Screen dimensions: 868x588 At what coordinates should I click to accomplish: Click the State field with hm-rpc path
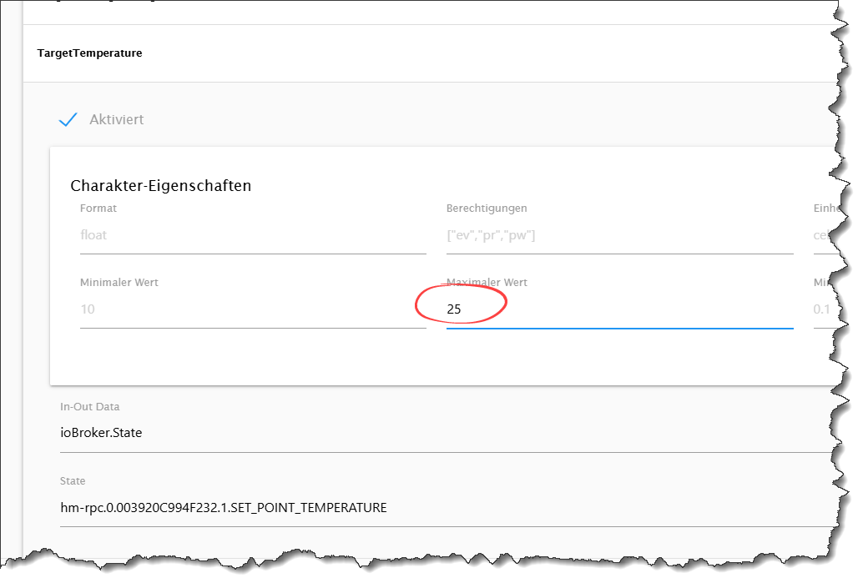(x=442, y=507)
